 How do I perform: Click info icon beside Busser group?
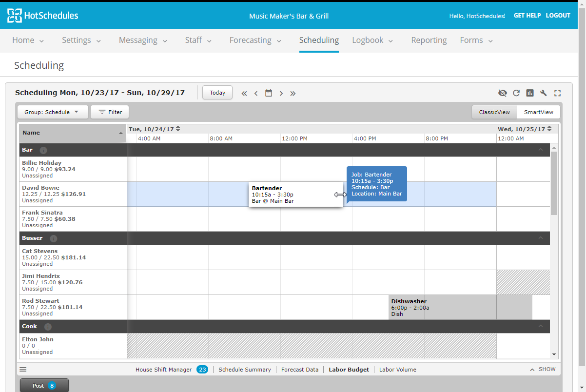coord(54,238)
